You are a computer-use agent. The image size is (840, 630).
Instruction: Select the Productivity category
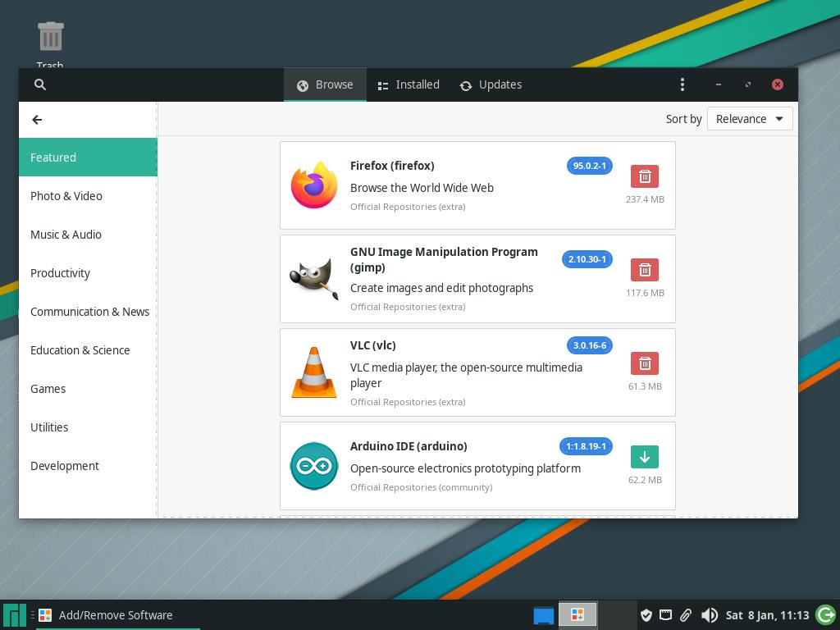pyautogui.click(x=88, y=273)
